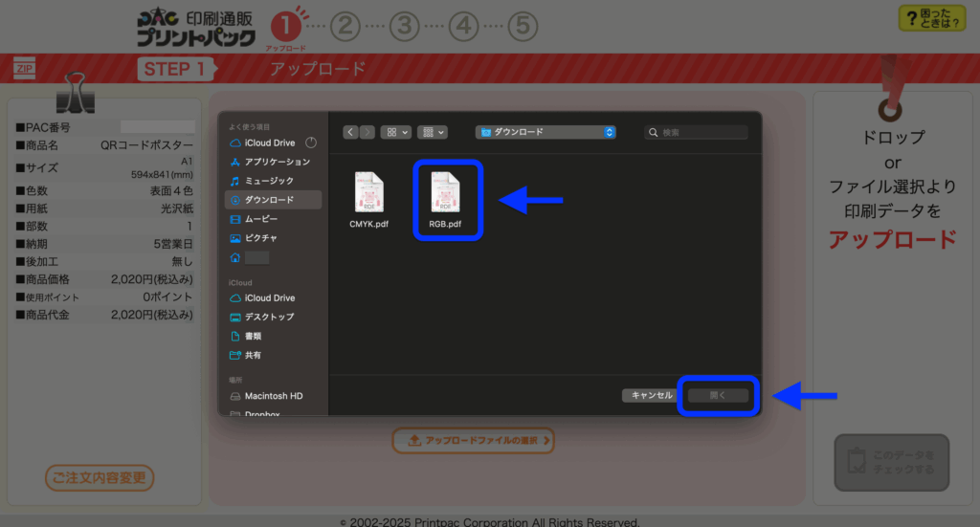Click the home folder icon in sidebar
The image size is (980, 527).
tap(235, 258)
